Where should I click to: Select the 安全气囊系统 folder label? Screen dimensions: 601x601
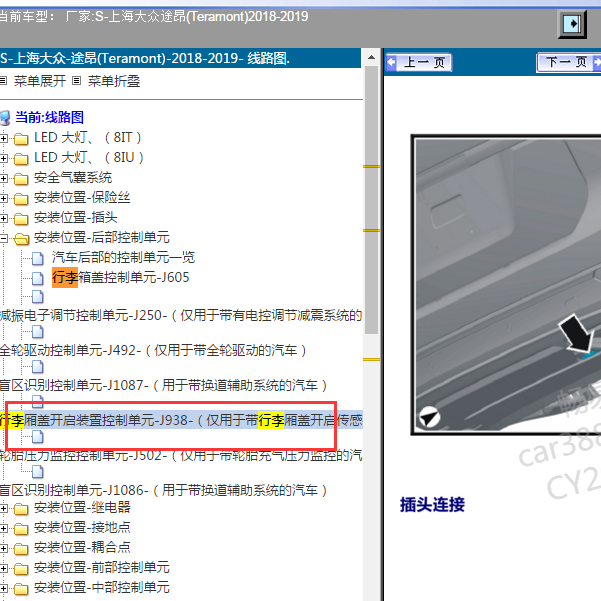pyautogui.click(x=73, y=177)
